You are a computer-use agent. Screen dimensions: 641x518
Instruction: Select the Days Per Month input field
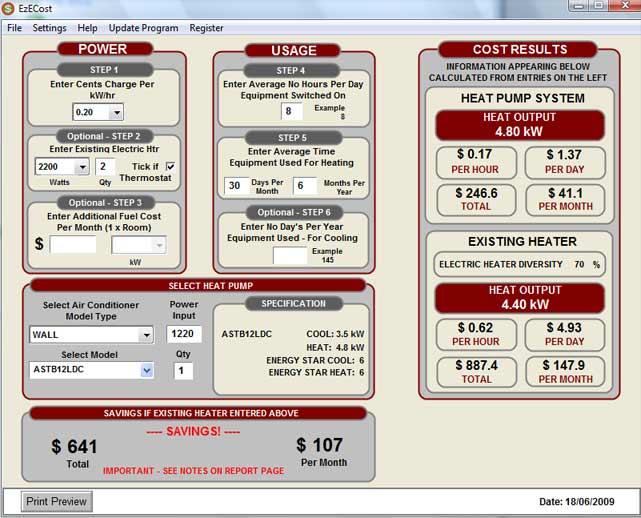click(x=237, y=185)
